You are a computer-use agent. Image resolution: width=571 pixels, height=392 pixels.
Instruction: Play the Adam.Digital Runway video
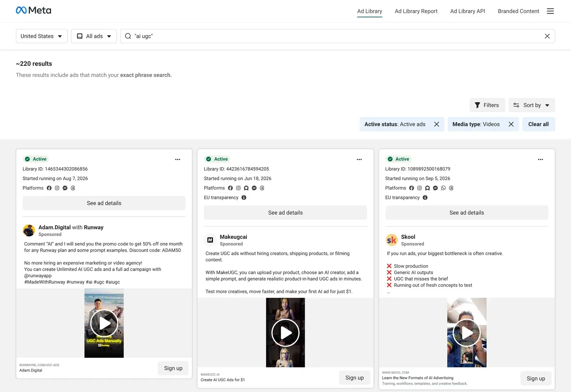tap(104, 323)
